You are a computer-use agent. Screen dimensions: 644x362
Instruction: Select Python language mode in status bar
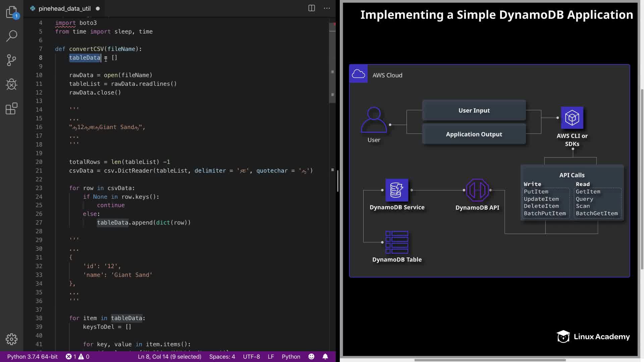tap(291, 357)
